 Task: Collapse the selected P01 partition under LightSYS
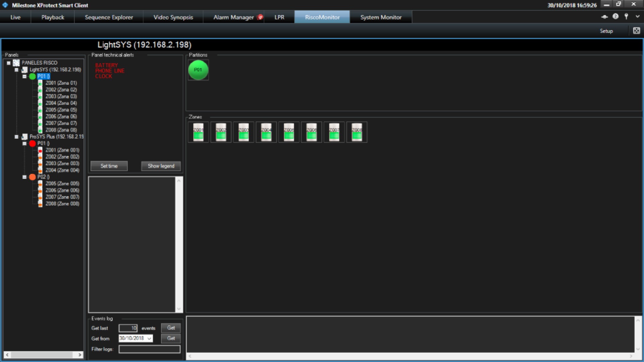point(24,76)
